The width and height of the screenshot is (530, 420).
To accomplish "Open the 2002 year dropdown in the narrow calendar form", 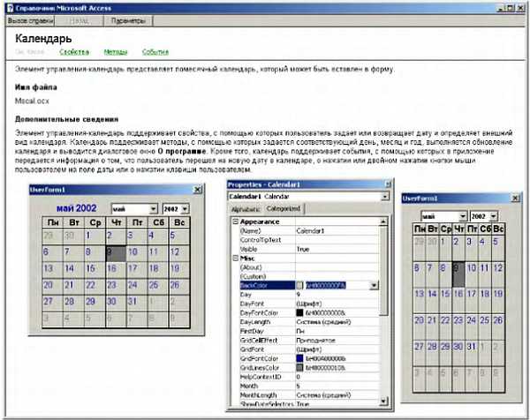I will coord(494,216).
